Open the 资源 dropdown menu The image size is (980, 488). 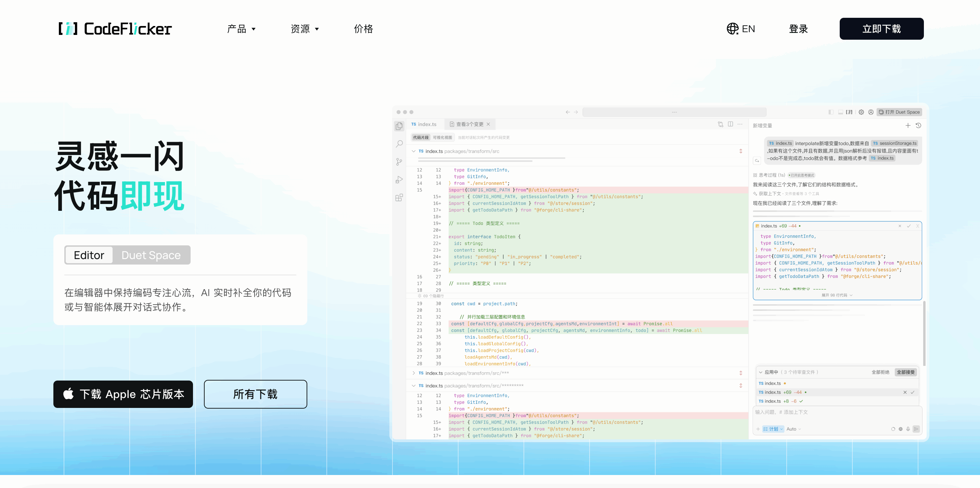[x=305, y=28]
